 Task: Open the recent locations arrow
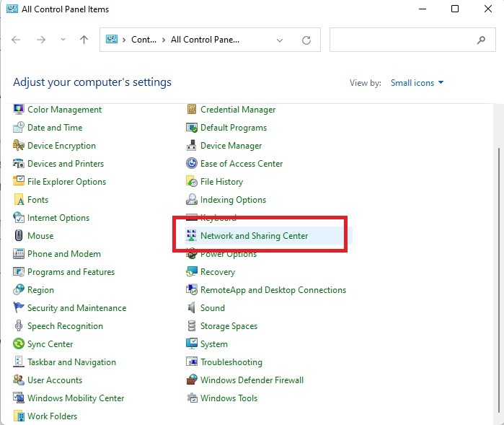tap(63, 39)
